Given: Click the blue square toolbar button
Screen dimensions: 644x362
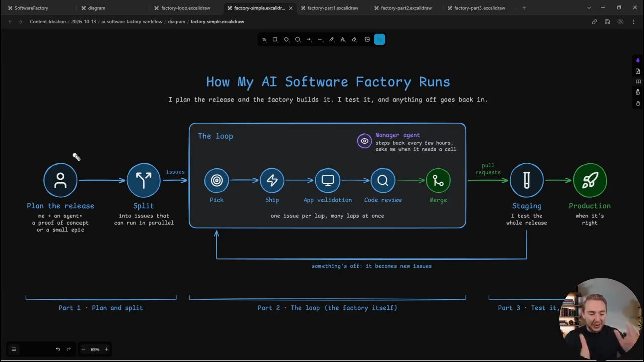Looking at the screenshot, I should pyautogui.click(x=380, y=39).
